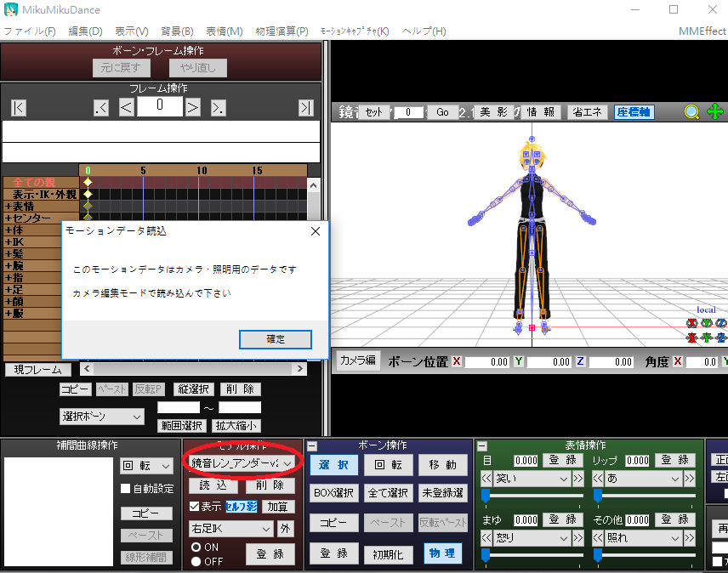Click the green move arrows icon
Screen dimensions: 728x573
click(715, 112)
